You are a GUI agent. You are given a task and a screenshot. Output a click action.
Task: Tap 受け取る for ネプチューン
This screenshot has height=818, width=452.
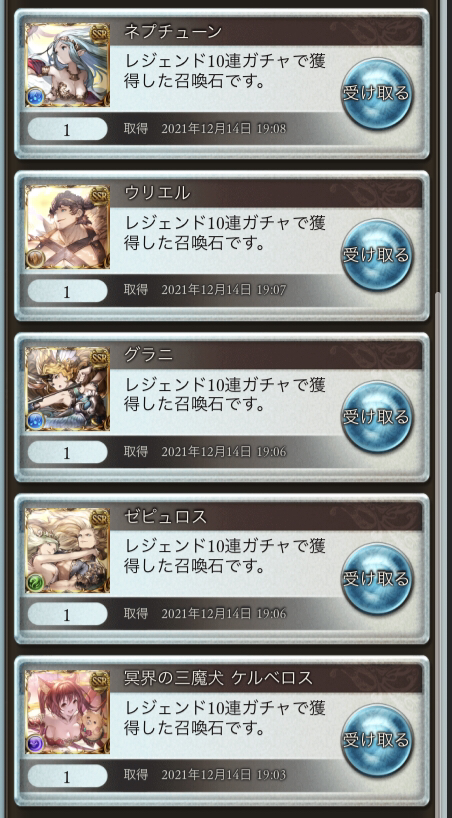coord(377,94)
